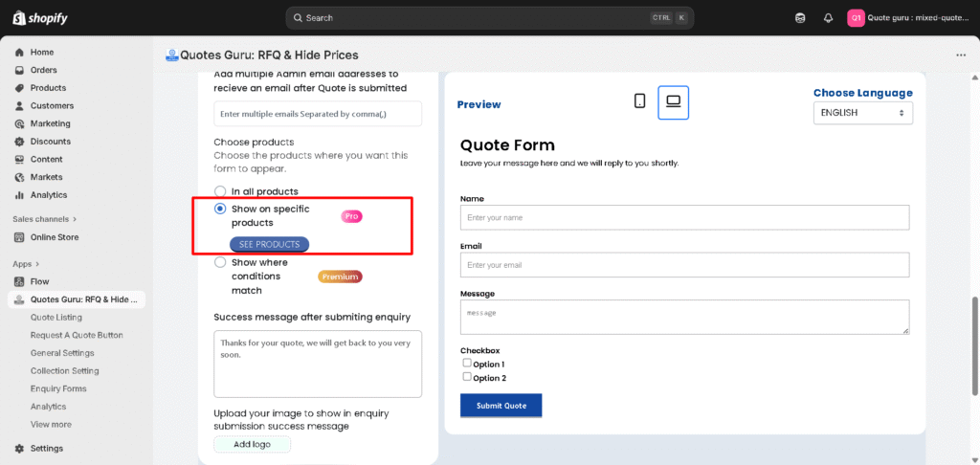Image resolution: width=980 pixels, height=465 pixels.
Task: Check the Option 1 checkbox
Action: (467, 364)
